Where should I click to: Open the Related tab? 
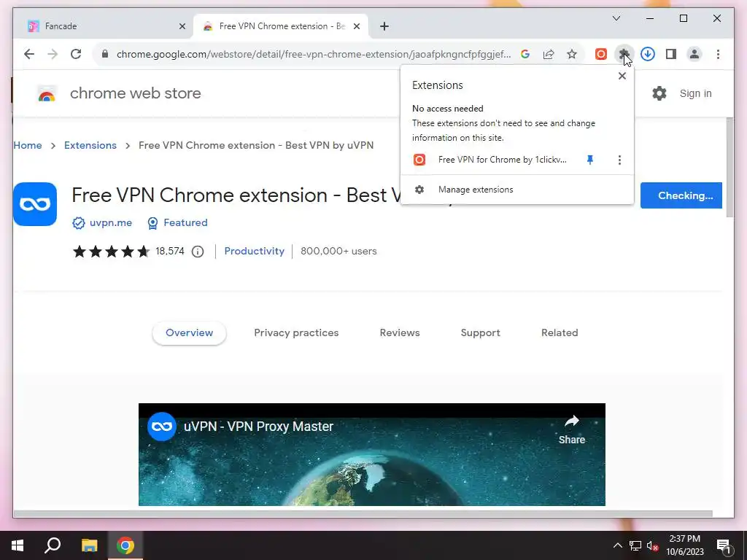[560, 332]
